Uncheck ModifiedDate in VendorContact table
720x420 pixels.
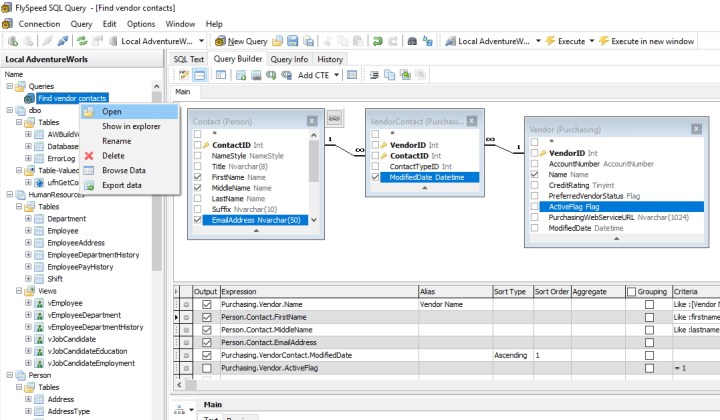click(375, 177)
